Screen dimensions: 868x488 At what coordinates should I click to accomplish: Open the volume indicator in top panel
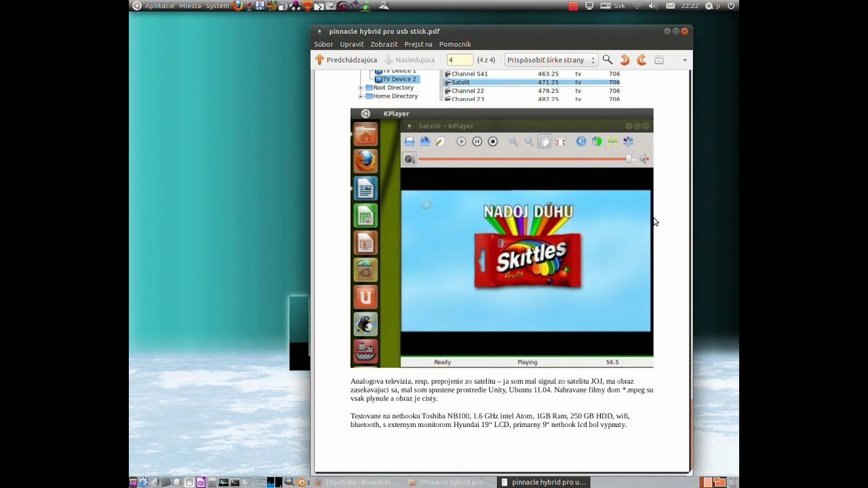click(653, 6)
